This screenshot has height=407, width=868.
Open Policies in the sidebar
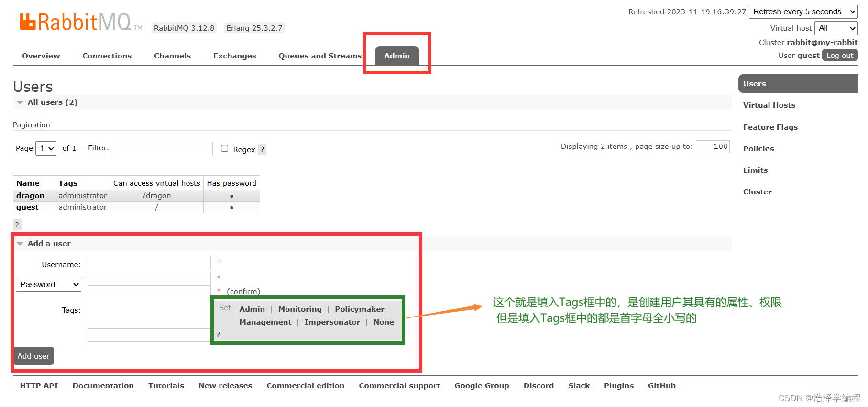click(758, 149)
